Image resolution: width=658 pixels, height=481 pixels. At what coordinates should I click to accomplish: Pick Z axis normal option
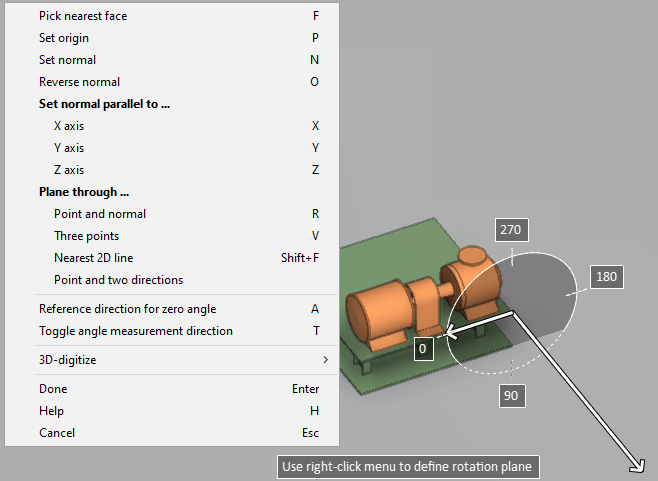pyautogui.click(x=68, y=170)
